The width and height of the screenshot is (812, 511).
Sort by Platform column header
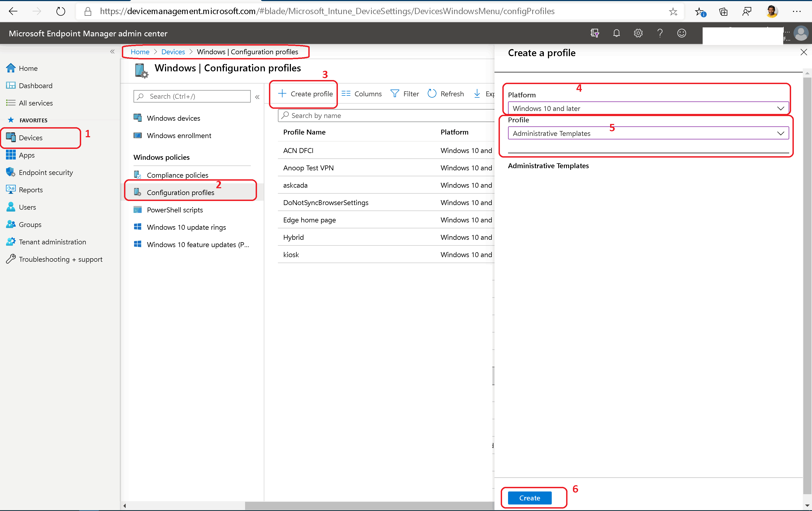pyautogui.click(x=454, y=132)
